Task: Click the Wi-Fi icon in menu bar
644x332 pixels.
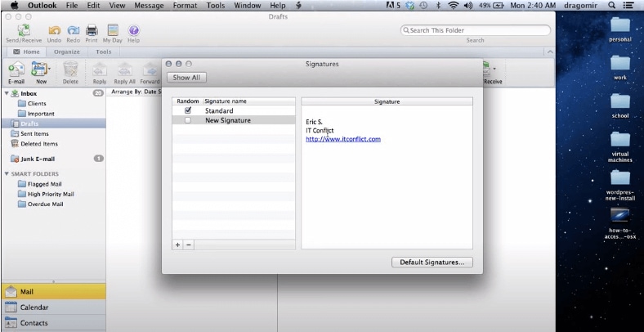Action: [x=453, y=6]
